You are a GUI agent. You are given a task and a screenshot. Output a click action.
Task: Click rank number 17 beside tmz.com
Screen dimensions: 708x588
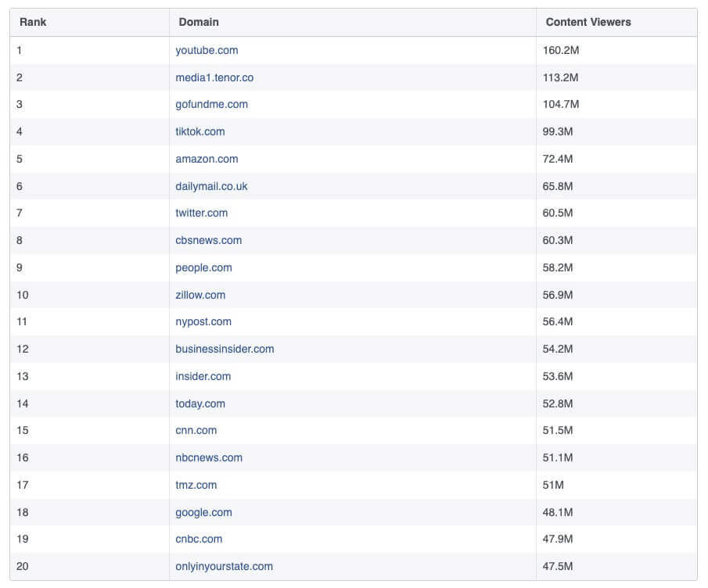click(x=23, y=485)
